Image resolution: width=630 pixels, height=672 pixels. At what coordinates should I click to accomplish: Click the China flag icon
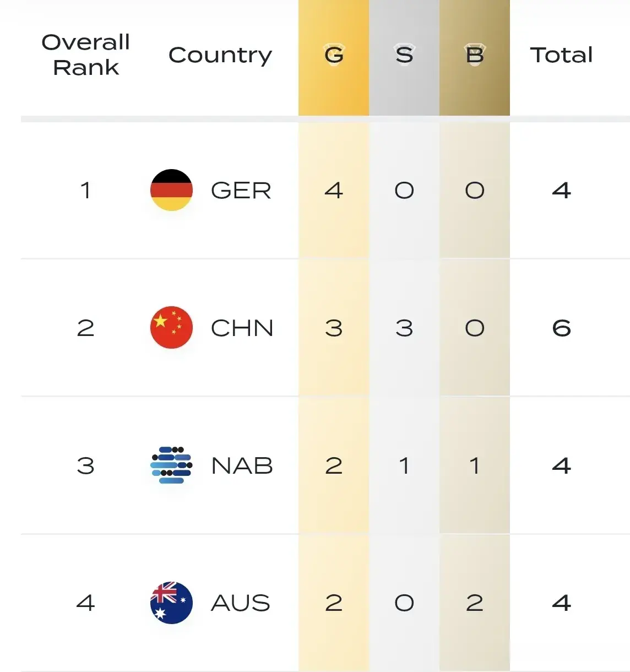(171, 328)
